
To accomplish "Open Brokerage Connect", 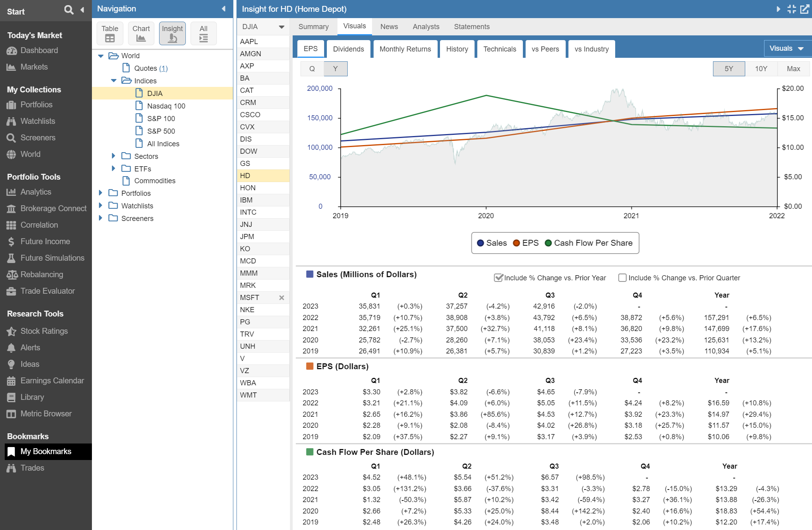I will pos(53,208).
